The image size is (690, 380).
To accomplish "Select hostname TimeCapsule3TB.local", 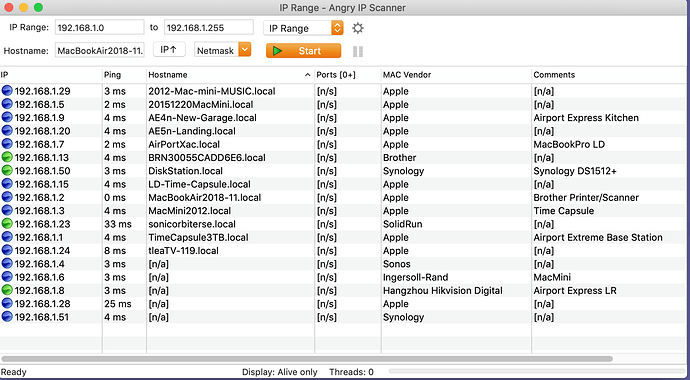I will pos(198,237).
